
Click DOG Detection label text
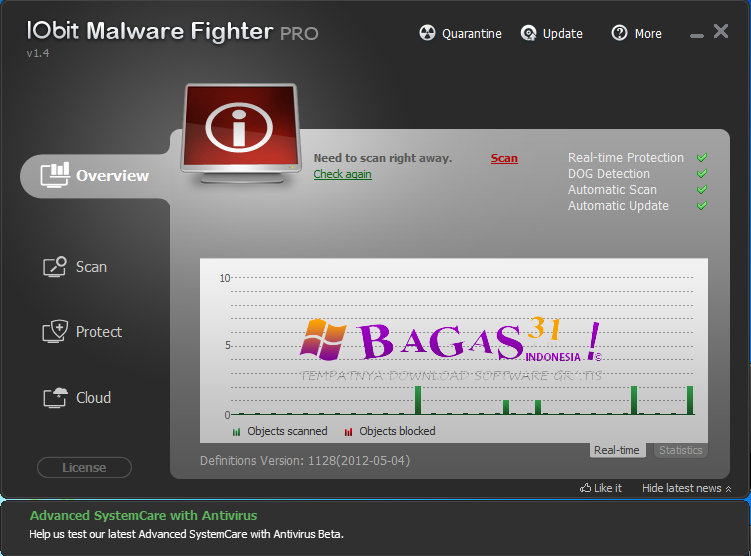click(609, 173)
